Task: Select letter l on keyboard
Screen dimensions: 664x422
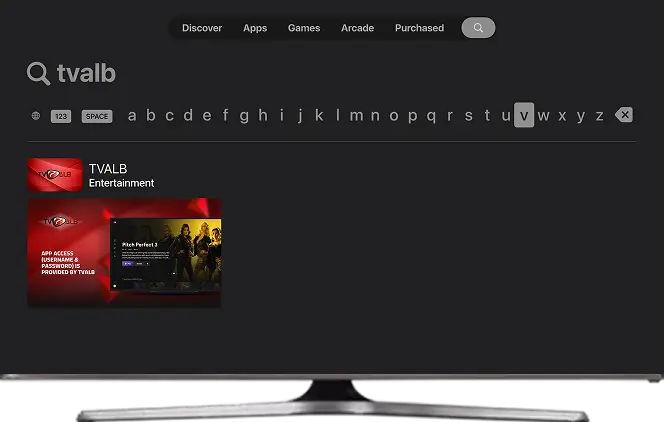Action: 338,115
